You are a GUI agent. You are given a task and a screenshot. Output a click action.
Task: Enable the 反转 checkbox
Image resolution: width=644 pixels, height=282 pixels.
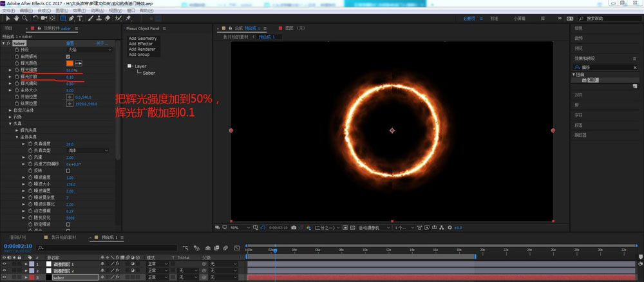point(69,171)
